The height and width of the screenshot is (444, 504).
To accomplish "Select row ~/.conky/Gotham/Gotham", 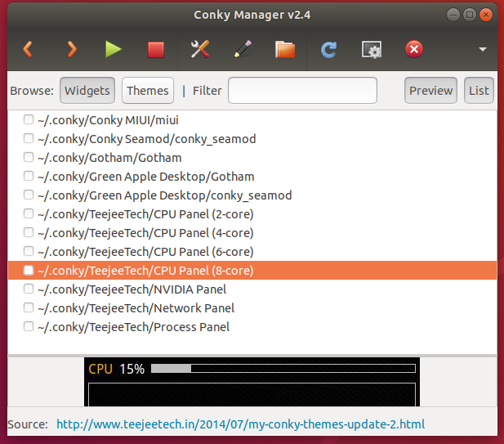I will tap(252, 158).
